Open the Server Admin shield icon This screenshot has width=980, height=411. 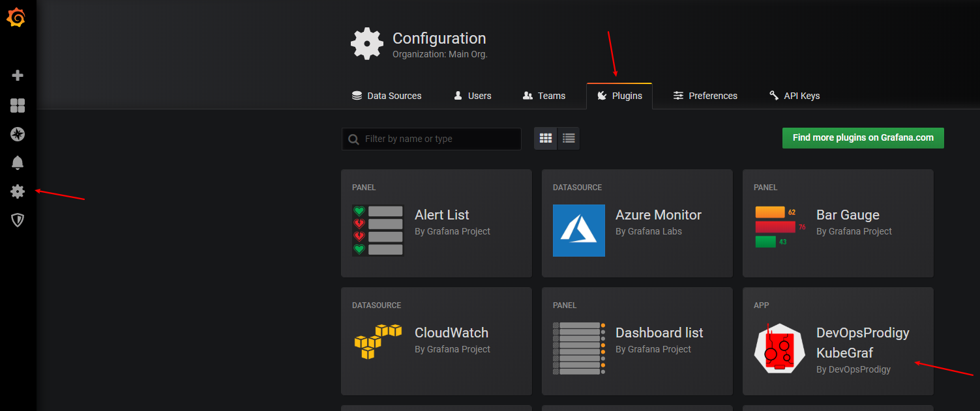point(18,220)
